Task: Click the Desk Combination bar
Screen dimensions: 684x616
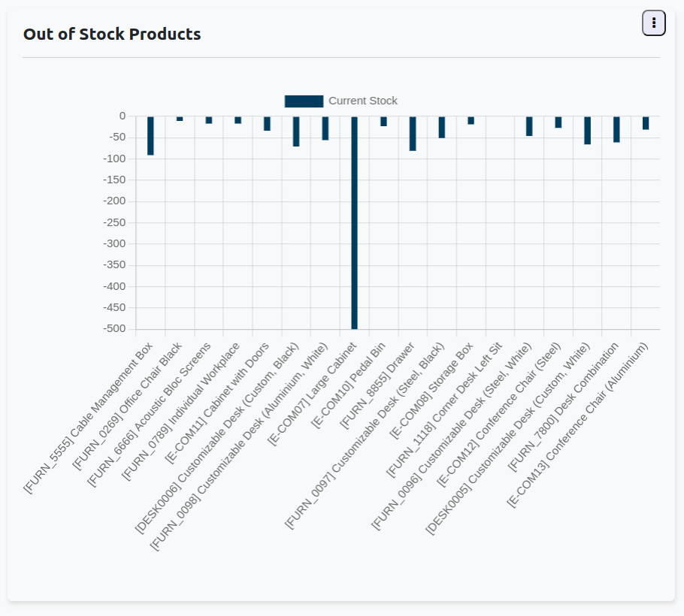Action: point(616,129)
